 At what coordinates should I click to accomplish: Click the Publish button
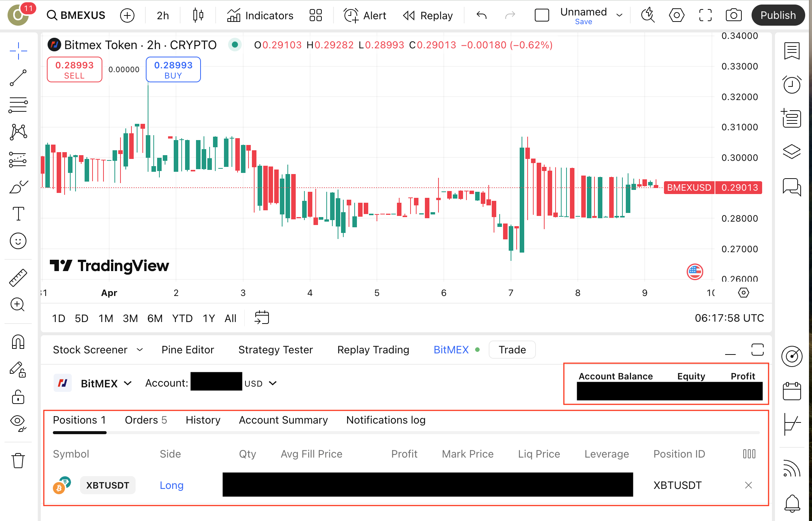coord(778,15)
